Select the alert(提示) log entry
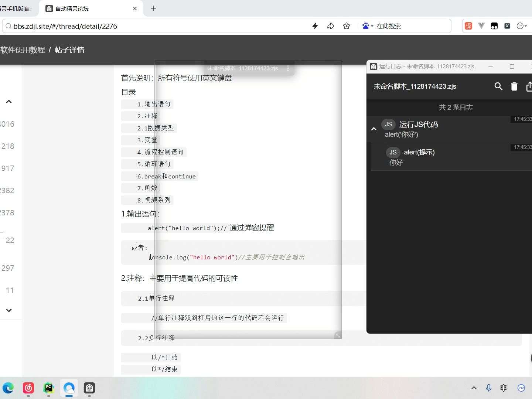The image size is (532, 399). [451, 157]
